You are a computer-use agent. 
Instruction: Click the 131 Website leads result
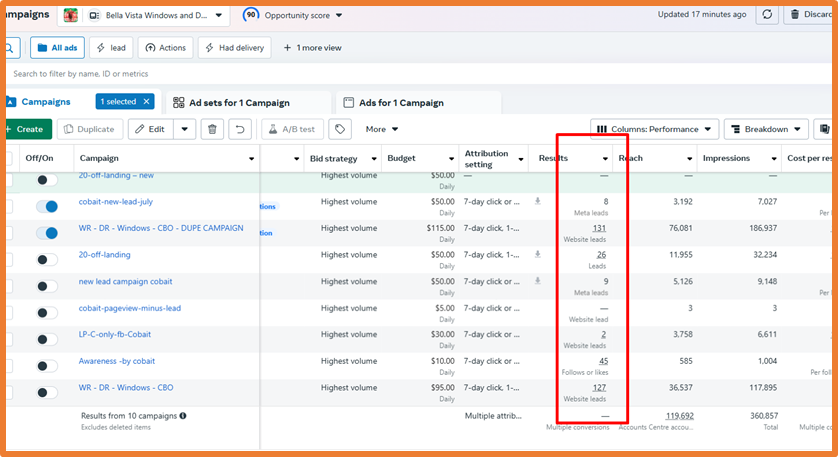[x=599, y=228]
